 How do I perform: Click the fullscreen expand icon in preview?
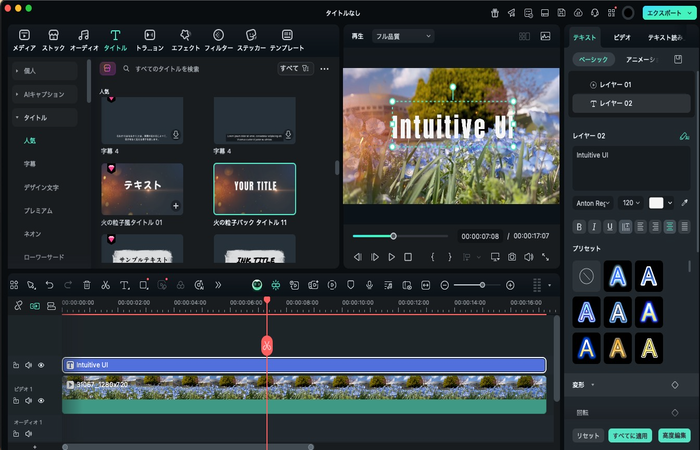[x=546, y=257]
